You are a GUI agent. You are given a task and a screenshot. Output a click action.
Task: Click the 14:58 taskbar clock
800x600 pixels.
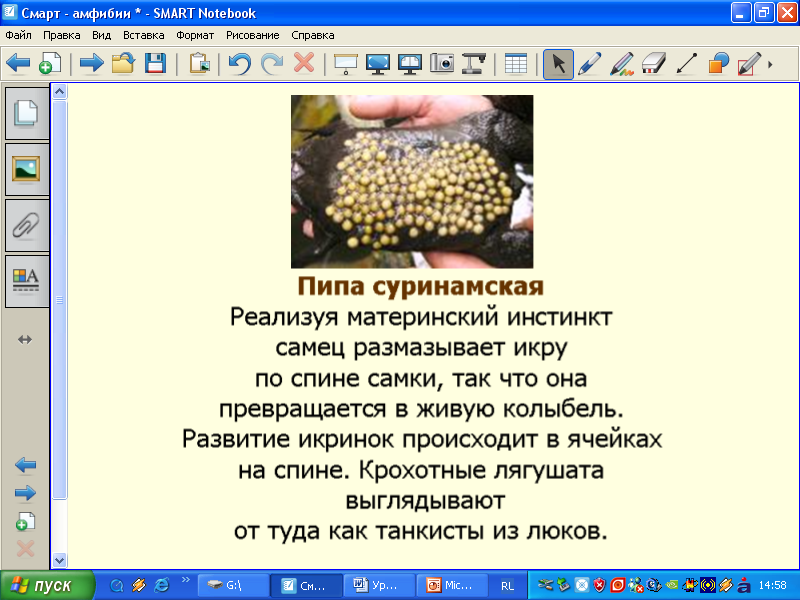[x=772, y=585]
